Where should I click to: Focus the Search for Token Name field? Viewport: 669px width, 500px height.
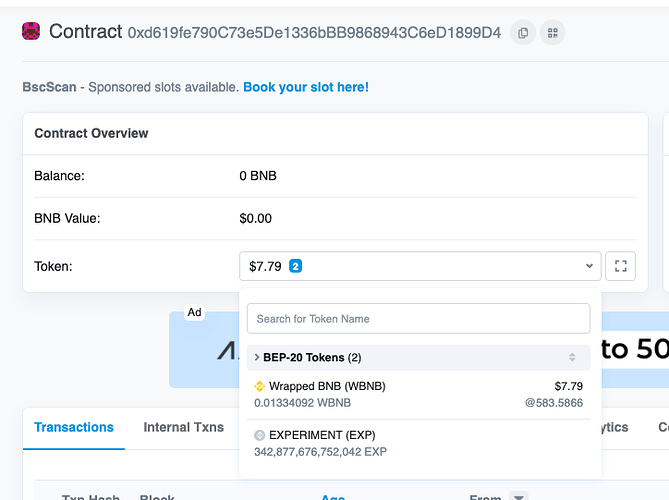click(418, 319)
